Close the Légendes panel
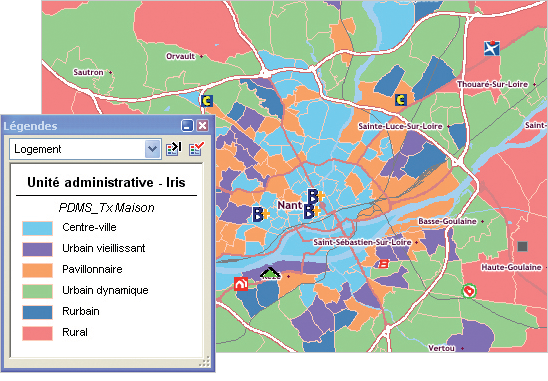 point(202,125)
